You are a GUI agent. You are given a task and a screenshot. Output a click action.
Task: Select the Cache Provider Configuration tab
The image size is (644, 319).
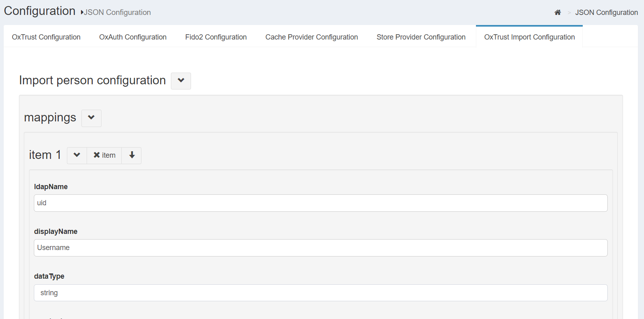(x=312, y=37)
